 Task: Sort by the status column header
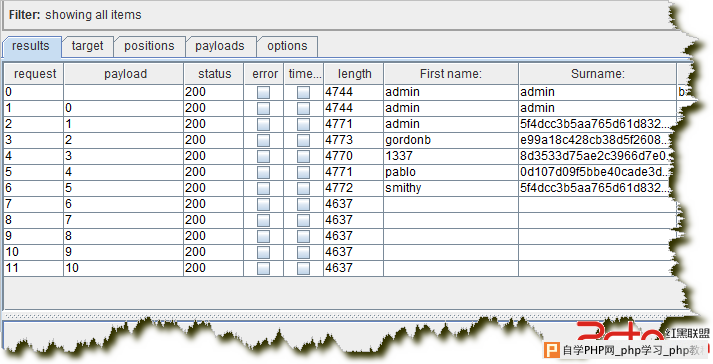point(214,74)
